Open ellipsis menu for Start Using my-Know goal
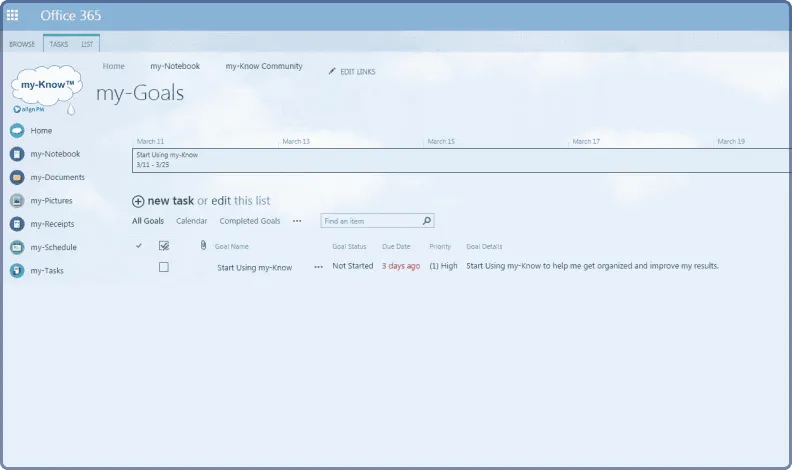The image size is (792, 470). coord(318,267)
